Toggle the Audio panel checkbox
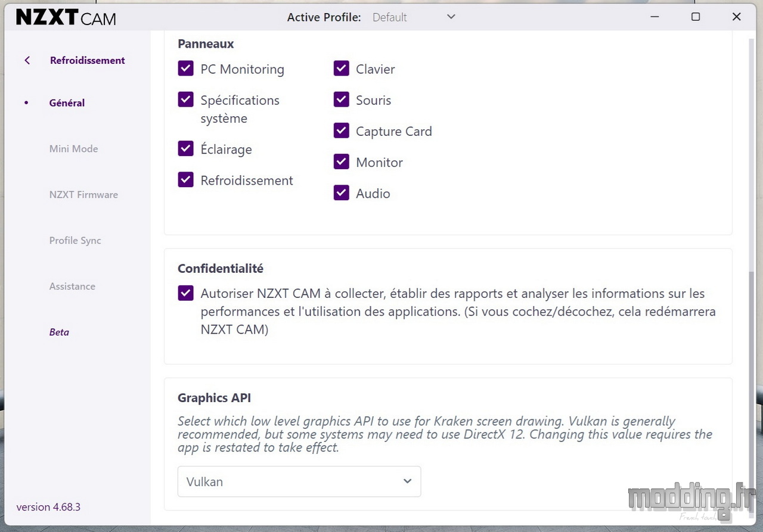Viewport: 763px width, 532px height. [x=341, y=192]
